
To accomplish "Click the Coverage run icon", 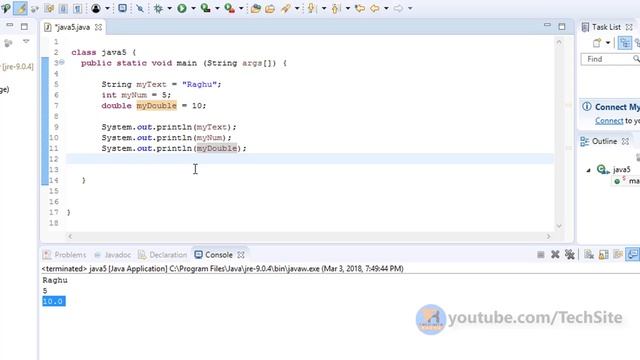I will pyautogui.click(x=205, y=8).
